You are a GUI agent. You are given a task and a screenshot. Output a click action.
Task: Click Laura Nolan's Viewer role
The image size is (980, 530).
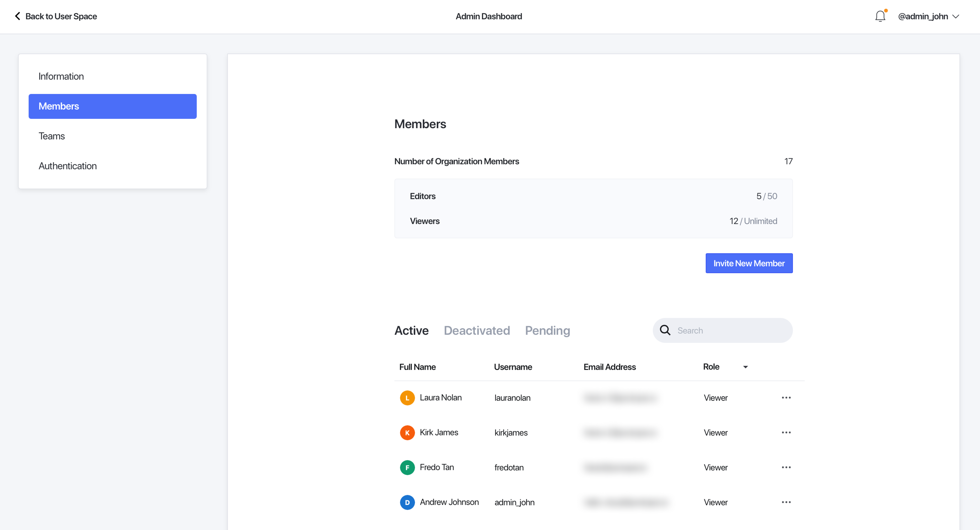point(716,398)
